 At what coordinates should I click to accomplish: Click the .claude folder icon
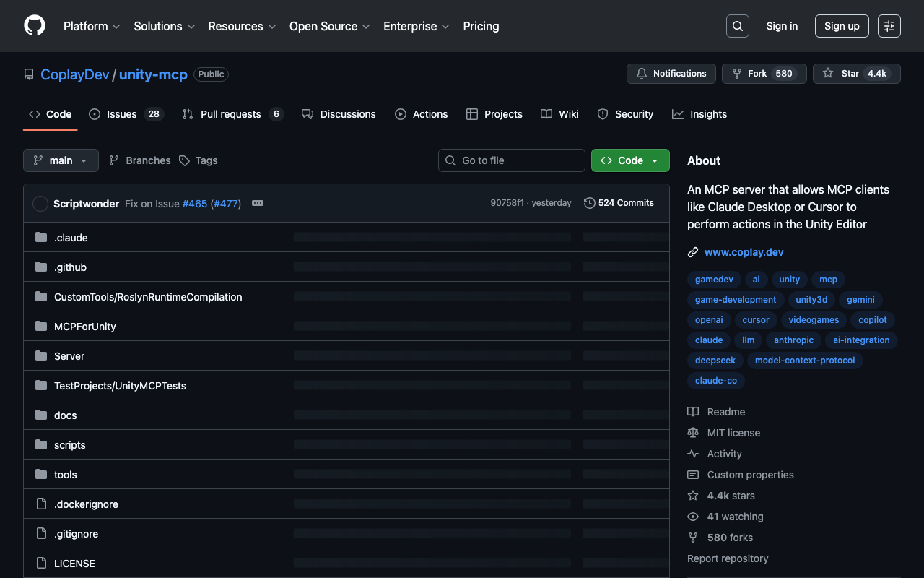[41, 238]
